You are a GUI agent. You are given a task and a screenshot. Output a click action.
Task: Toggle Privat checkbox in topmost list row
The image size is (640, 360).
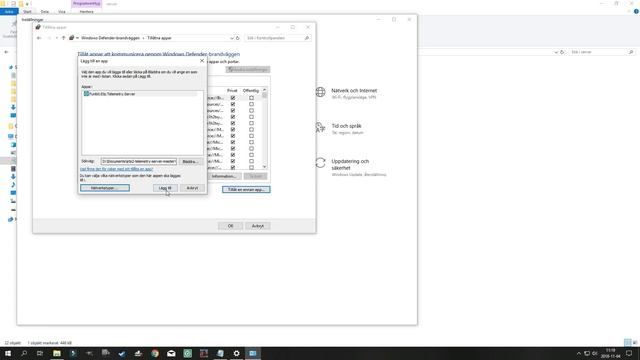[x=233, y=98]
